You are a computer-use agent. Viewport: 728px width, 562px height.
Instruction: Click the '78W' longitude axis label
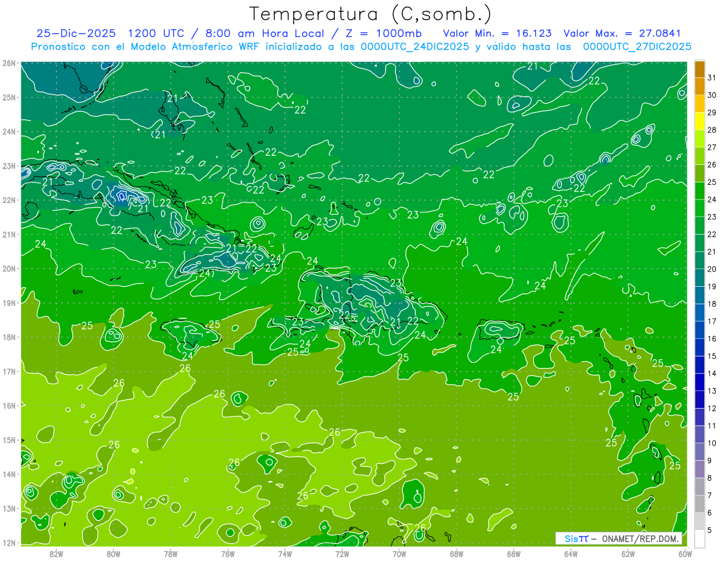click(171, 553)
